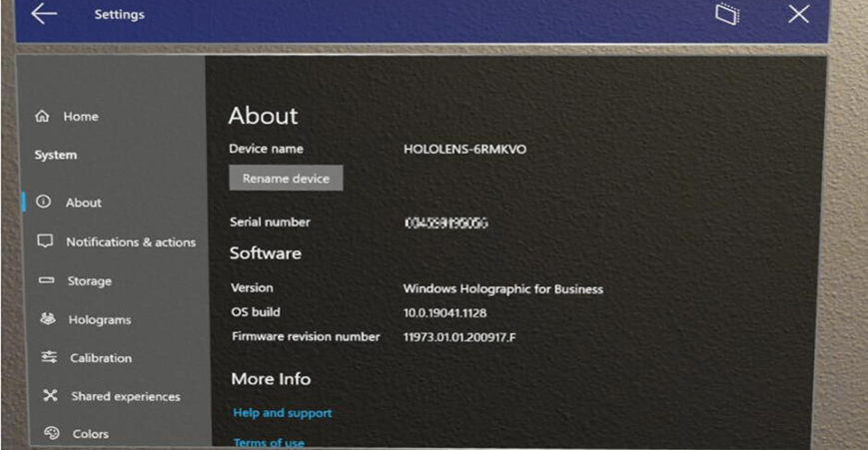Click the Windows Holographic for Business text

point(502,289)
